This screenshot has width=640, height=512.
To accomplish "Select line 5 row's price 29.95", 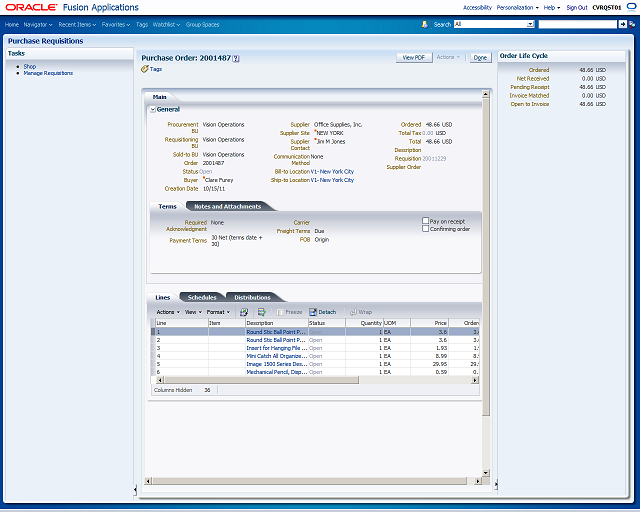I will [440, 364].
